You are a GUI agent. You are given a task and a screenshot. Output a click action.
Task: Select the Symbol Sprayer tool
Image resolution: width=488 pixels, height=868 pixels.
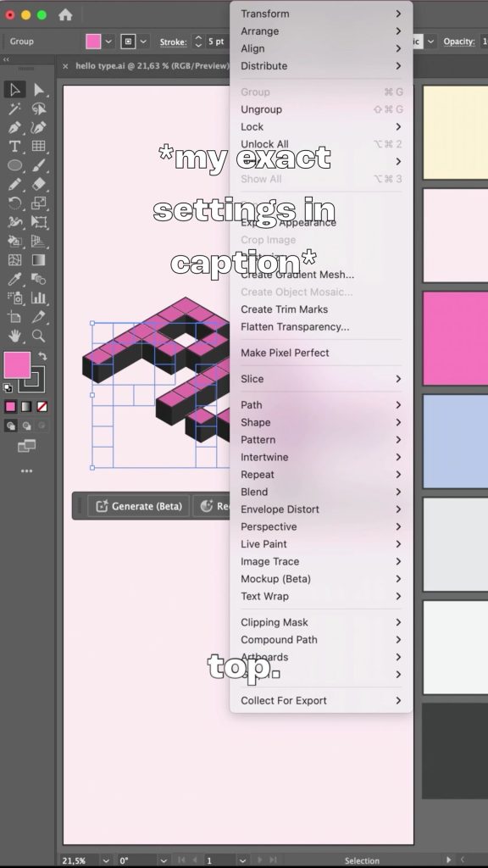pyautogui.click(x=15, y=298)
